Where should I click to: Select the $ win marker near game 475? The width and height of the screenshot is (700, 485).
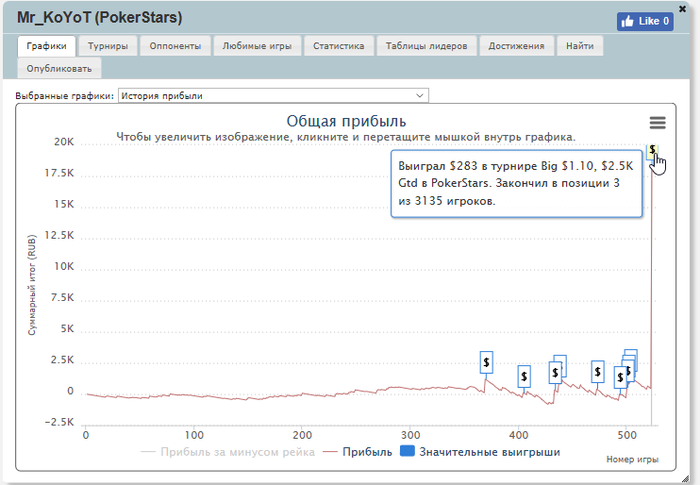pos(597,372)
